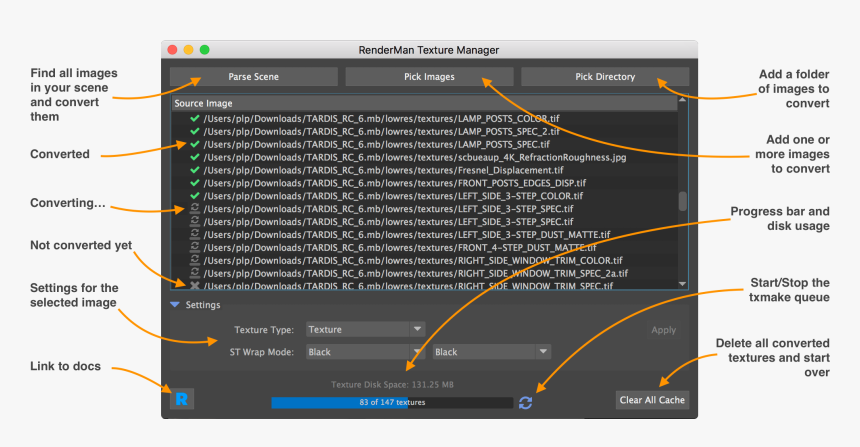
Task: Click the green checkmark beside LAMP_POSTS_COLOR.tif
Action: coord(195,119)
